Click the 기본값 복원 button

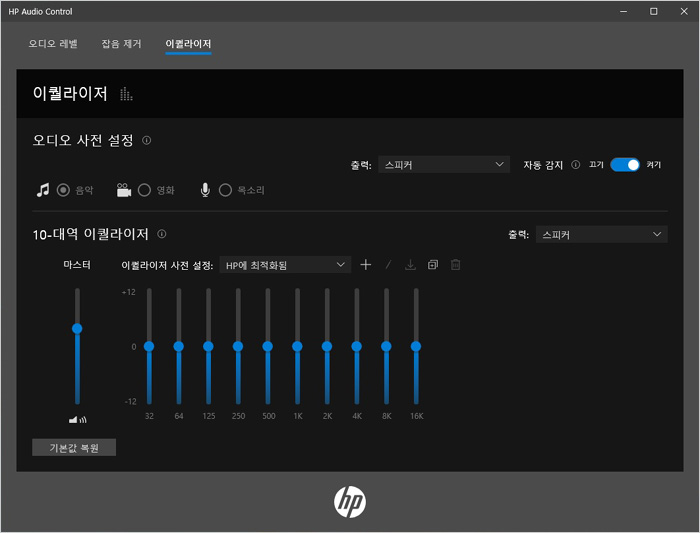pyautogui.click(x=74, y=447)
